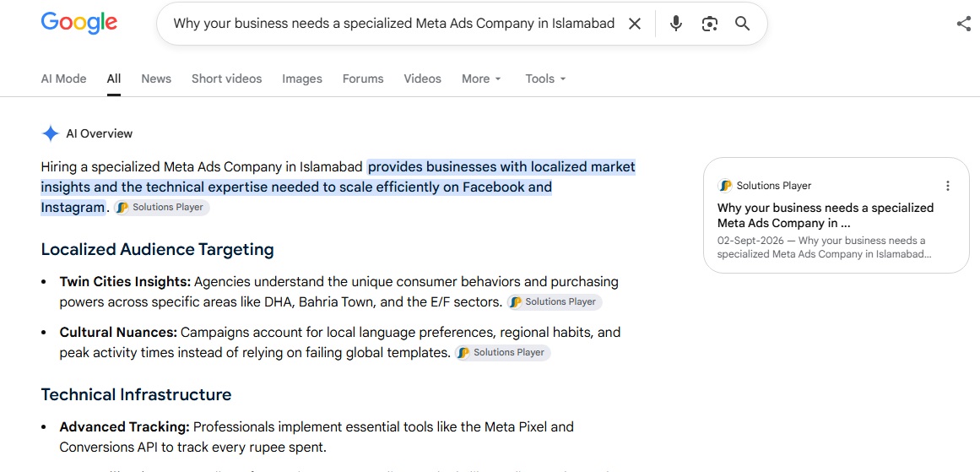980x472 pixels.
Task: Click the magnifying glass search button
Action: [x=742, y=24]
